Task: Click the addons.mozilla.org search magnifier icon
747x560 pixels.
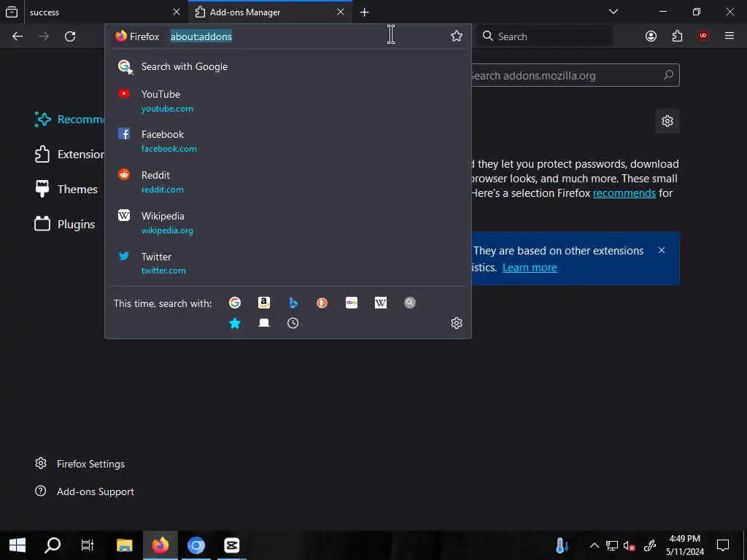Action: tap(668, 75)
